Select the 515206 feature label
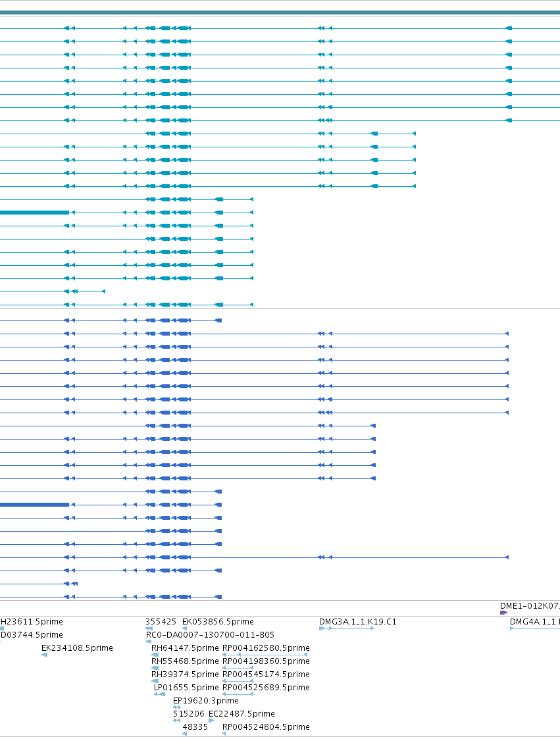The width and height of the screenshot is (560, 737). (189, 713)
